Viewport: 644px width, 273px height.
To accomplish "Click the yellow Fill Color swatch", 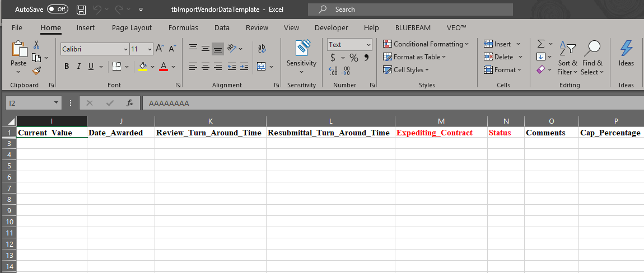I will click(143, 67).
